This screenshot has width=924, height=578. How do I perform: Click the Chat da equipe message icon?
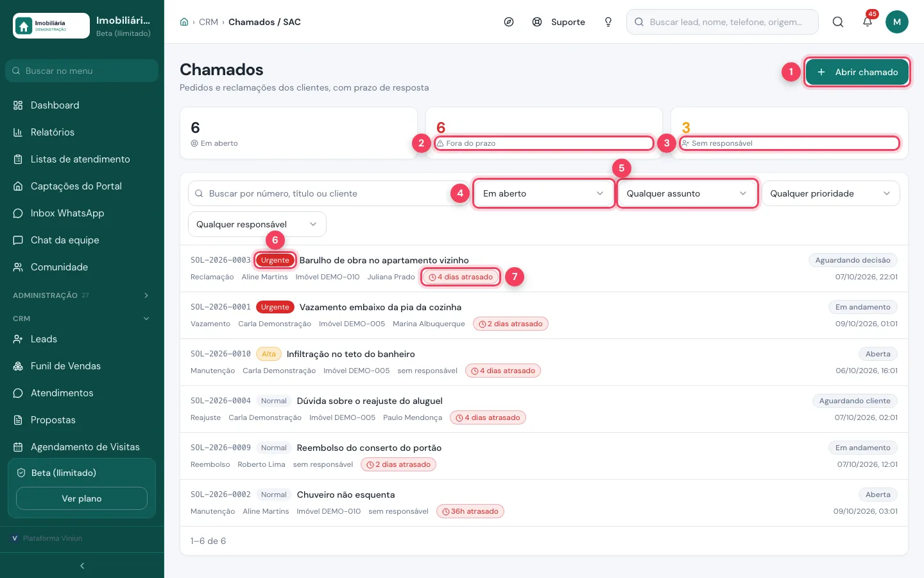[18, 240]
